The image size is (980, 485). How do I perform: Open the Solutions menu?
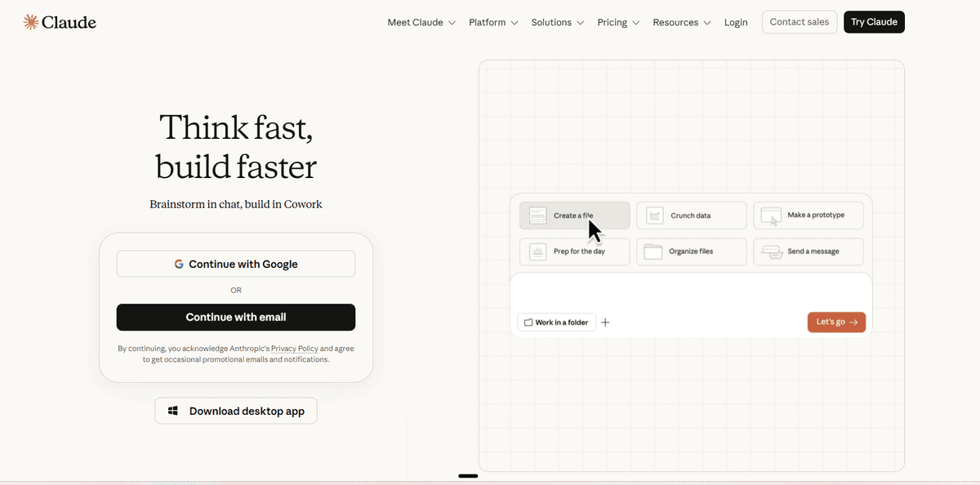[x=558, y=22]
